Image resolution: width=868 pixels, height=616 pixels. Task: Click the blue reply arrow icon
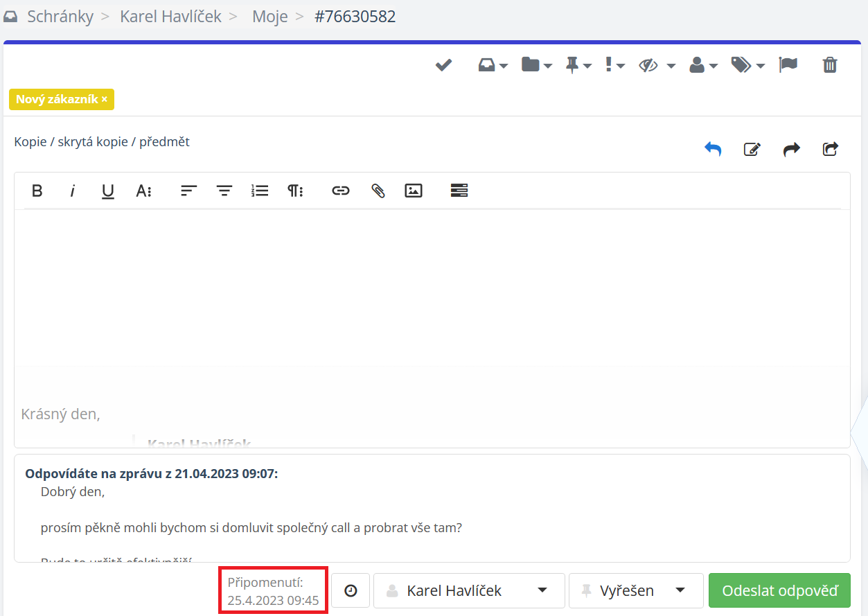[713, 148]
